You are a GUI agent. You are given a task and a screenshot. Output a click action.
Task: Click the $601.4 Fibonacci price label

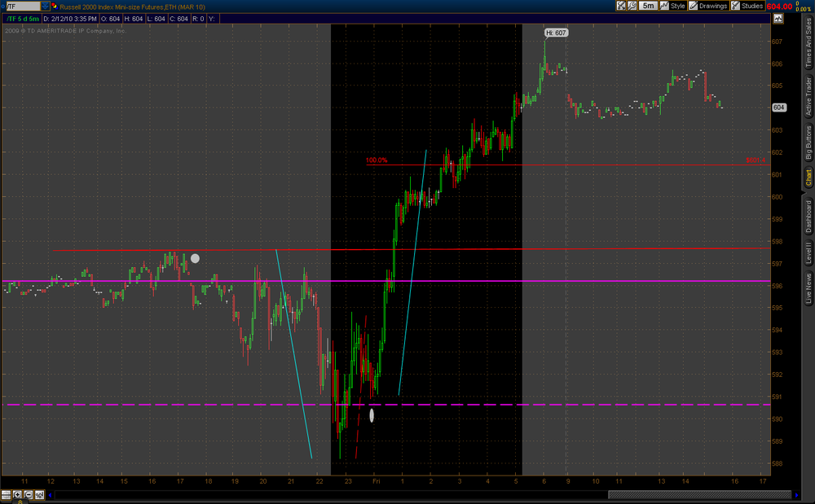756,160
